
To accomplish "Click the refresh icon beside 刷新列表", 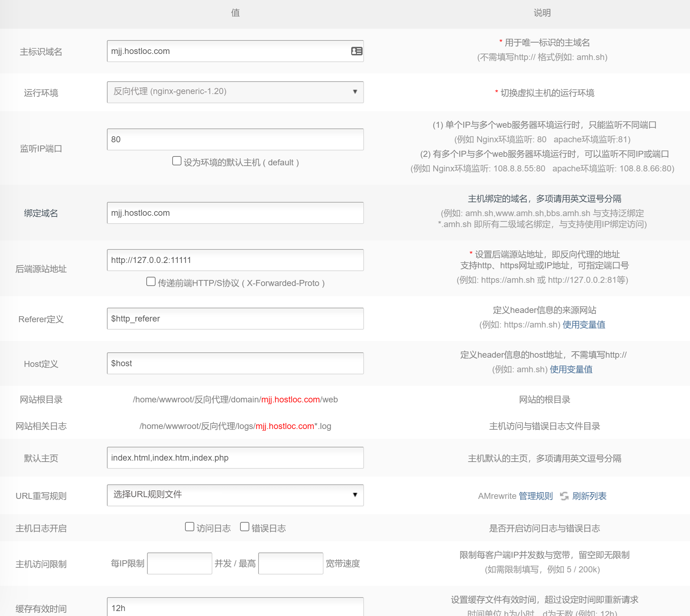I will pyautogui.click(x=564, y=496).
